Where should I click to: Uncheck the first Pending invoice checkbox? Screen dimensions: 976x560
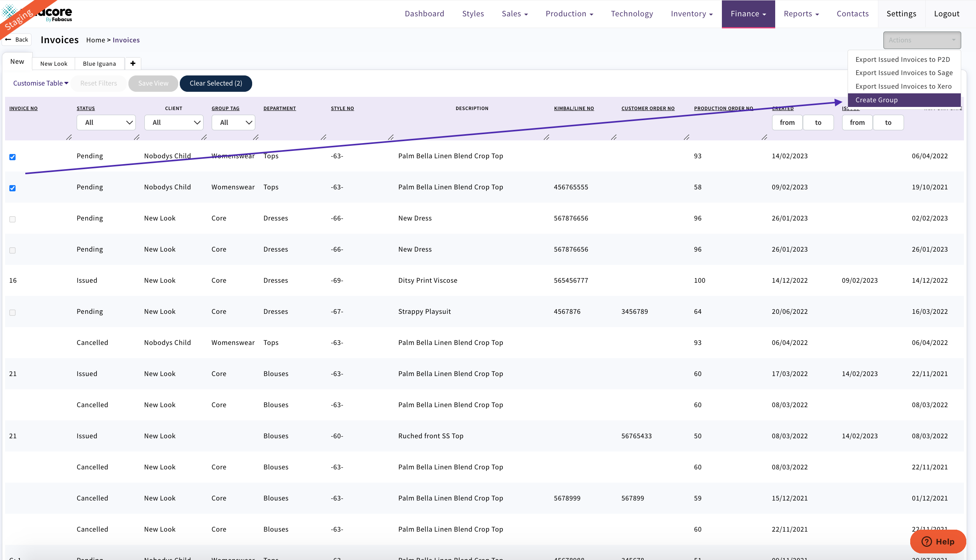(x=12, y=157)
